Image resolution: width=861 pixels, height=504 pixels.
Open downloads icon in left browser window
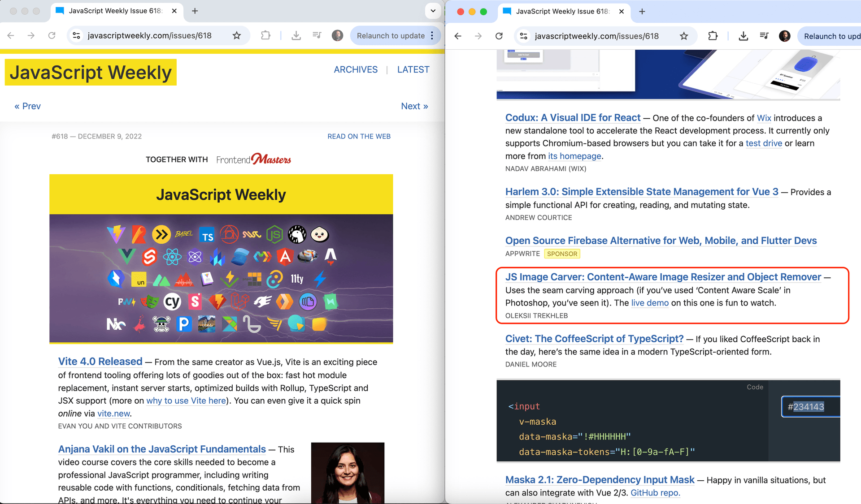(x=296, y=35)
